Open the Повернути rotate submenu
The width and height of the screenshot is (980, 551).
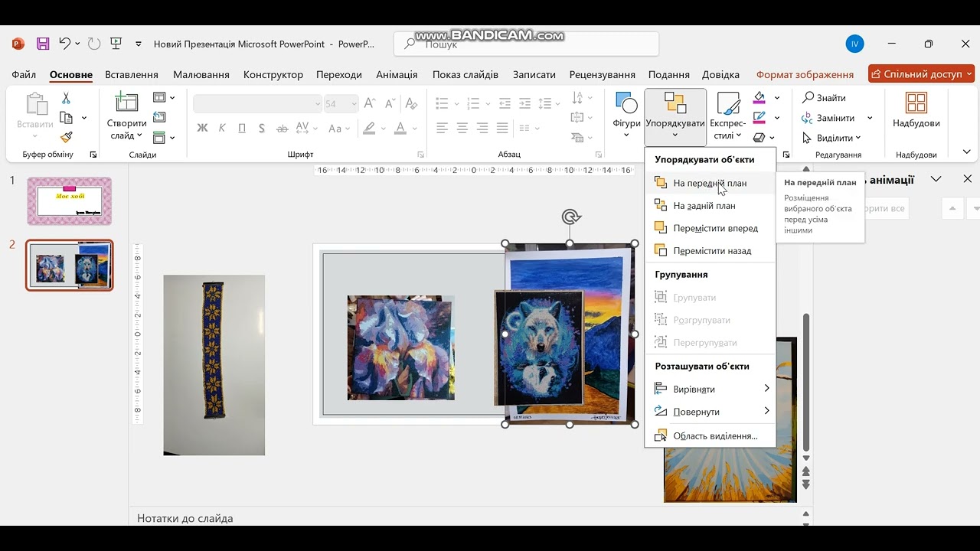click(x=710, y=412)
